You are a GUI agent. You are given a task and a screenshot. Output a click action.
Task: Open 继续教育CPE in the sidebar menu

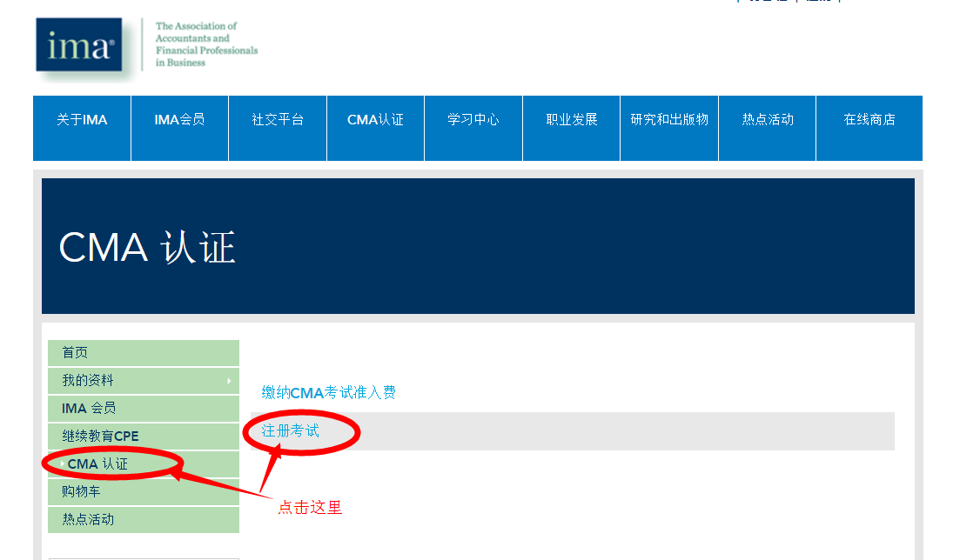(x=100, y=437)
